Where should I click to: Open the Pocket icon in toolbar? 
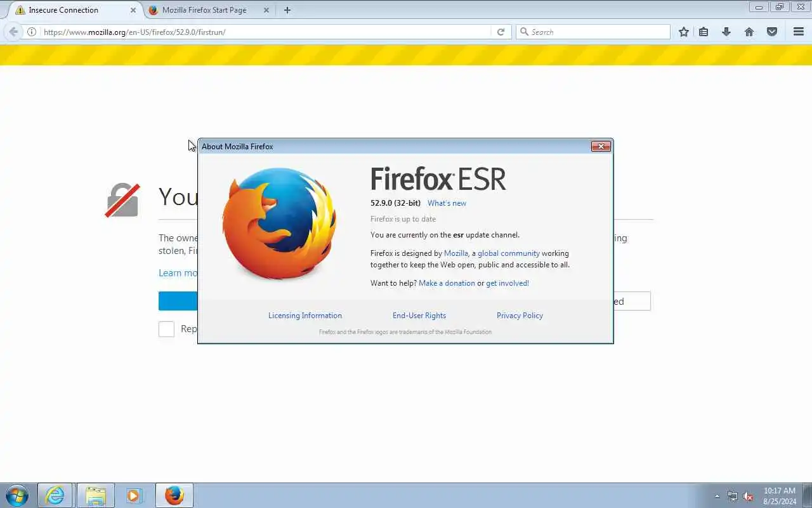772,32
